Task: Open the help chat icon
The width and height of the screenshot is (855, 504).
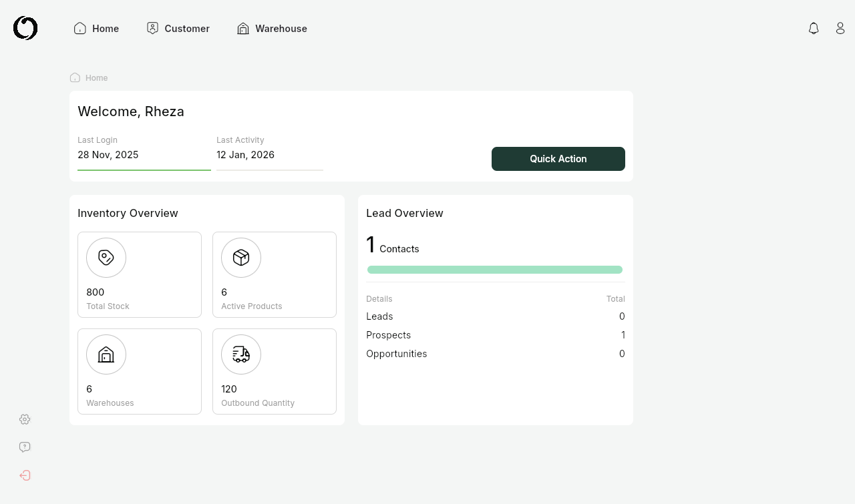Action: [25, 447]
